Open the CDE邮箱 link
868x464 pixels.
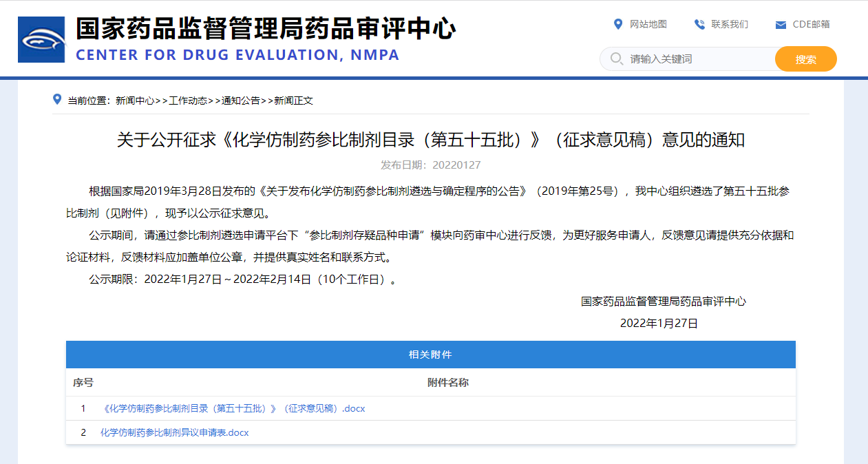[811, 24]
